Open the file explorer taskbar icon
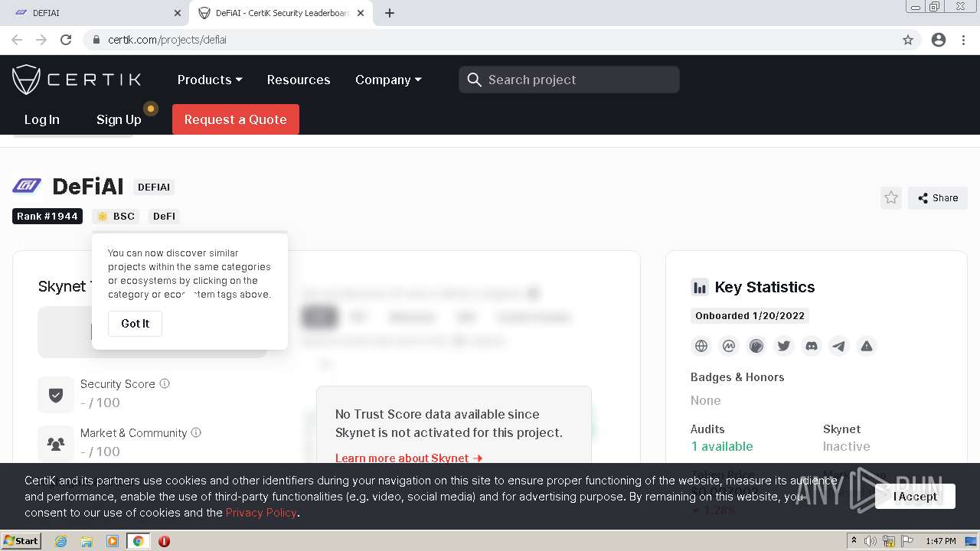Screen dimensions: 980x551 [87, 541]
